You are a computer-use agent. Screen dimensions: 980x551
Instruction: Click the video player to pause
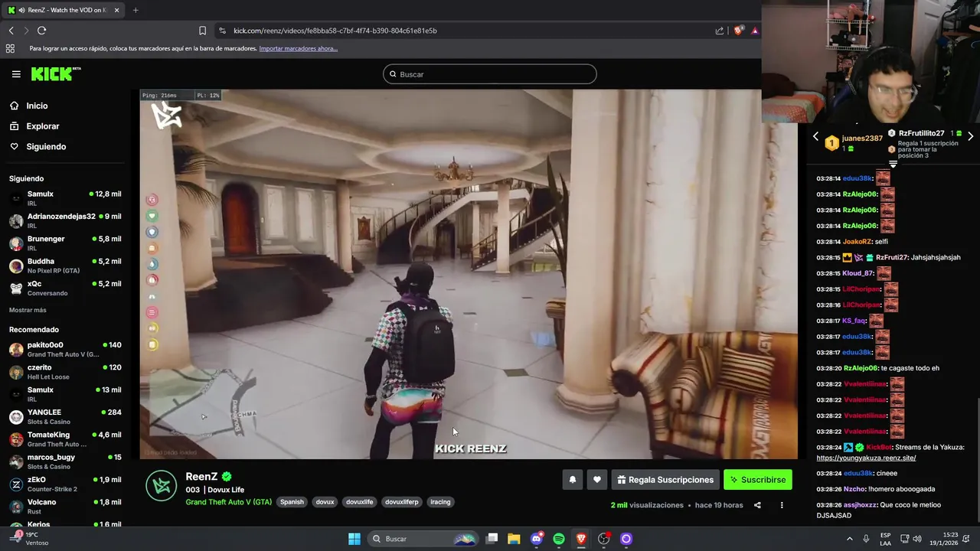tap(469, 274)
